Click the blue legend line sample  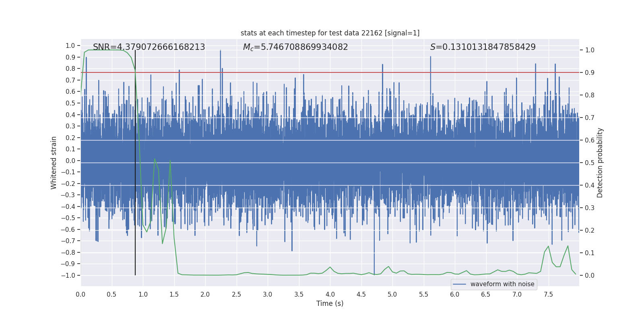(x=460, y=284)
